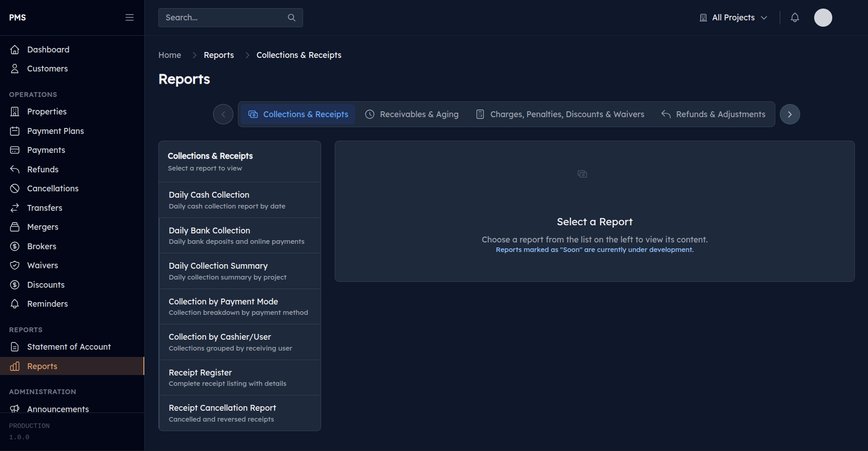
Task: Click the user avatar circle
Action: point(823,17)
